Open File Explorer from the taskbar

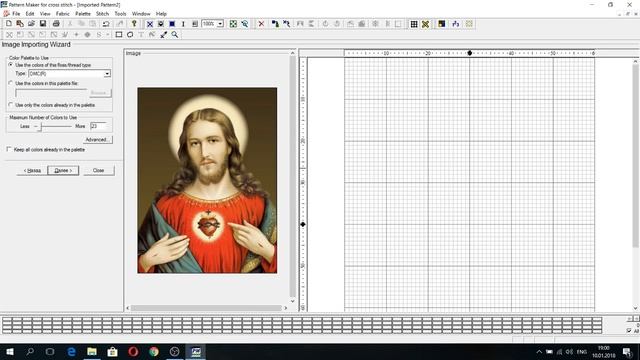click(92, 351)
